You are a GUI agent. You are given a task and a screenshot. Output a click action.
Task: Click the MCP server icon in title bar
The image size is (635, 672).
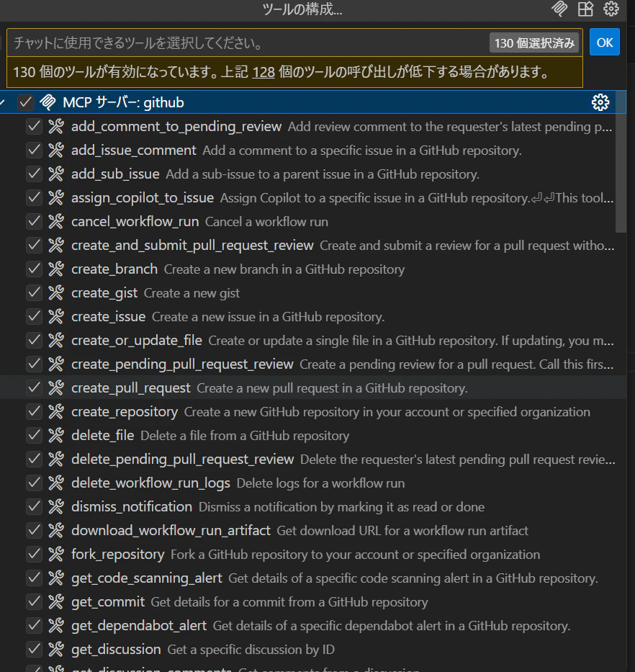(x=559, y=9)
